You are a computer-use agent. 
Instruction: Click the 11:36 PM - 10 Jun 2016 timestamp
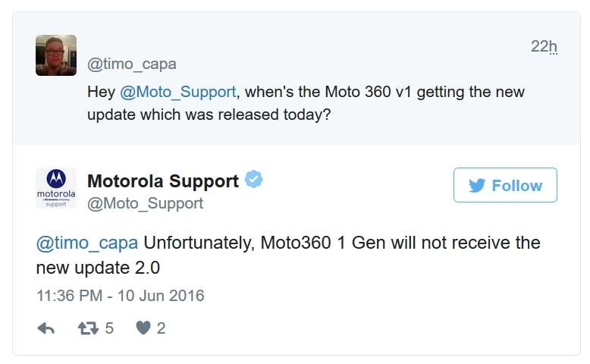pos(121,296)
